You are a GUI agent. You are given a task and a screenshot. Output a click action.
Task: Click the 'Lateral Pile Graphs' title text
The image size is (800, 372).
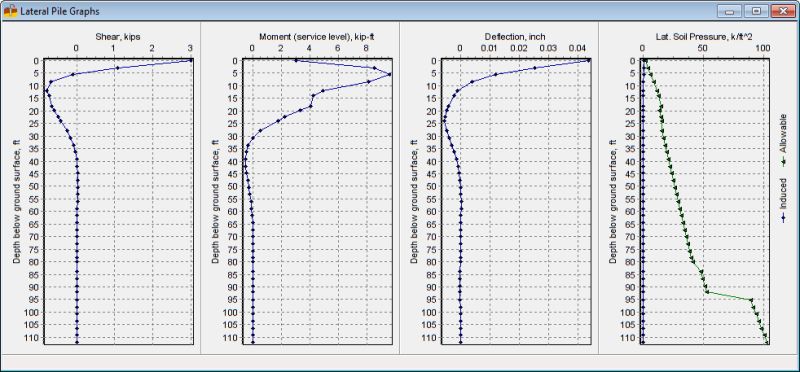pyautogui.click(x=60, y=11)
